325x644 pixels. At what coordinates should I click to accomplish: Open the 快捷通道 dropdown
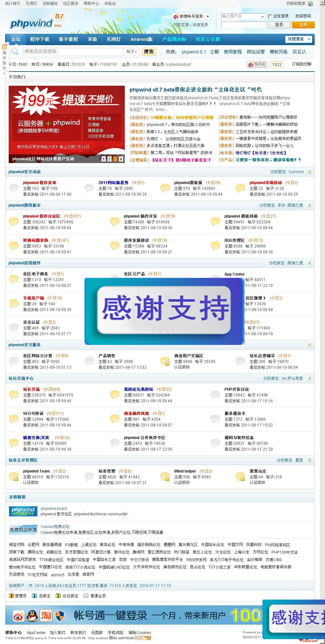point(299,39)
